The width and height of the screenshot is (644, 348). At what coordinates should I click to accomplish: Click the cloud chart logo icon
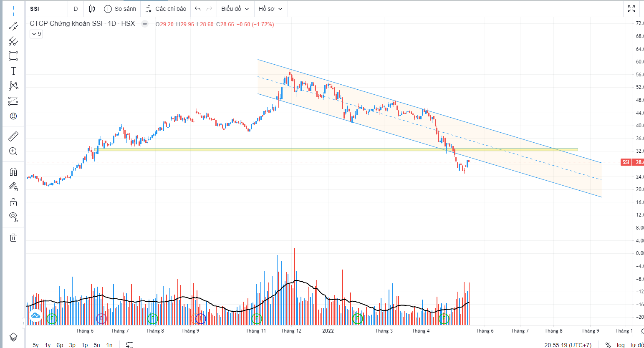click(x=35, y=316)
